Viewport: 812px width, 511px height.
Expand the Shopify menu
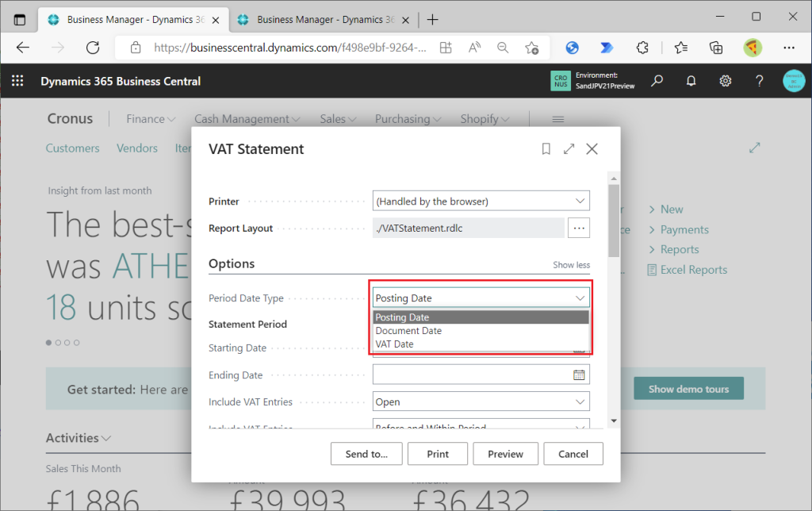pos(485,119)
